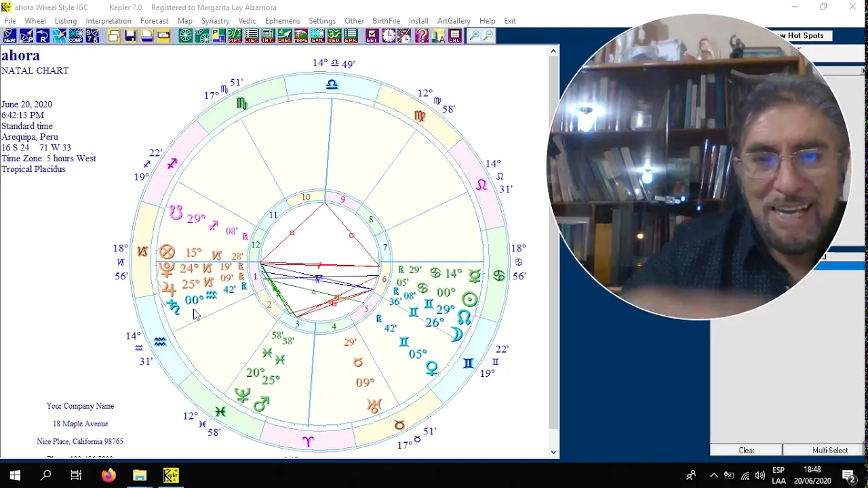The image size is (868, 488).
Task: Click the Multi-Select button
Action: pyautogui.click(x=830, y=450)
